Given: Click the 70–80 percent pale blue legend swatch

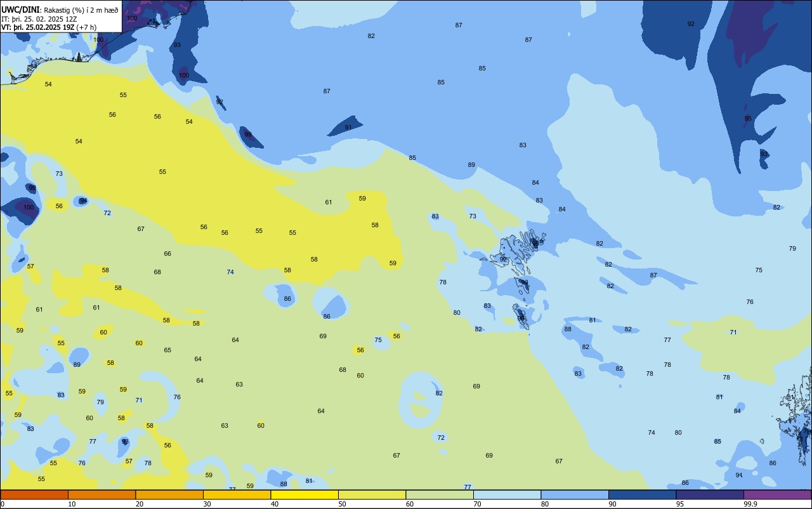Looking at the screenshot, I should pyautogui.click(x=507, y=494).
